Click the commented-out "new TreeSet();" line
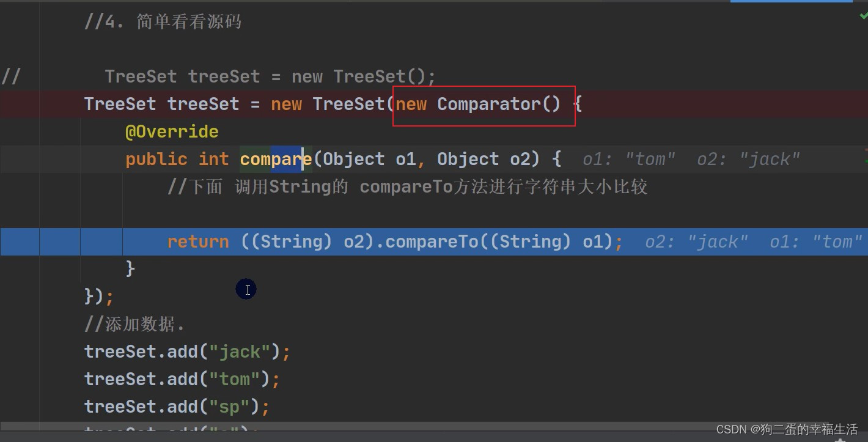This screenshot has height=442, width=868. click(270, 76)
